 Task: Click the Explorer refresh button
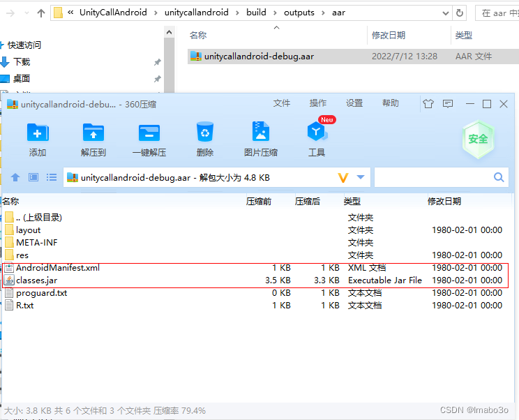click(x=460, y=13)
